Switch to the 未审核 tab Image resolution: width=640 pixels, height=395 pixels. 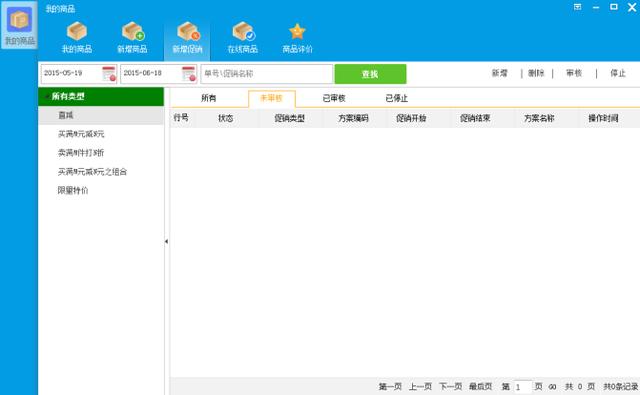coord(271,98)
